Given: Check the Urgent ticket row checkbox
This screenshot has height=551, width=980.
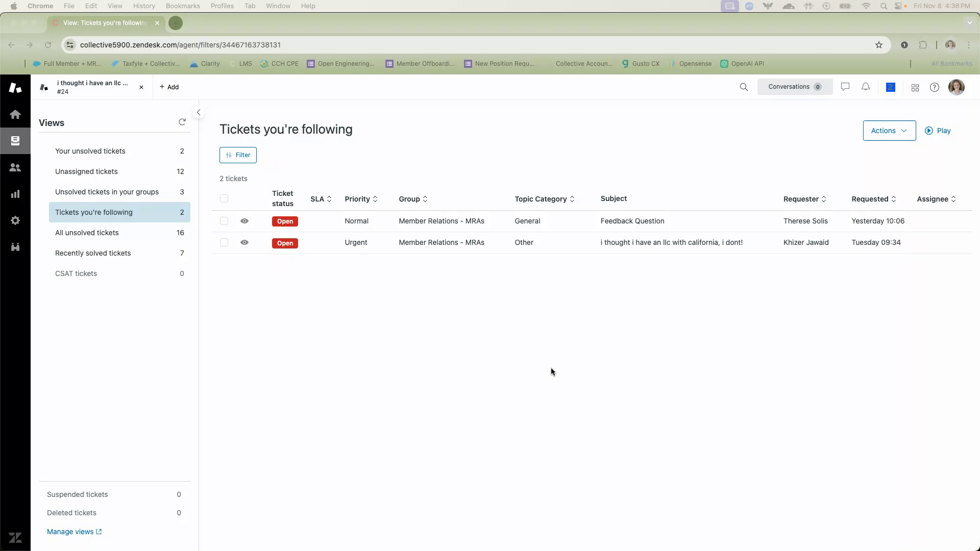Looking at the screenshot, I should coord(224,242).
